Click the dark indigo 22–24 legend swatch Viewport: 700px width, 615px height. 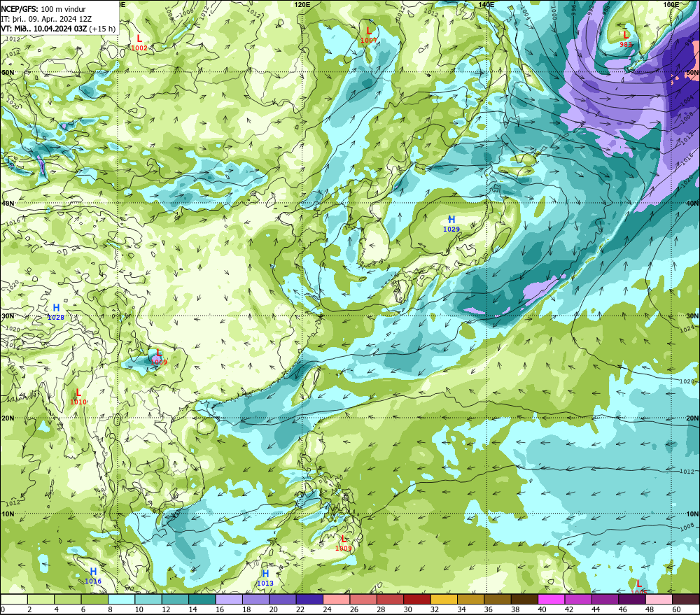pos(309,600)
